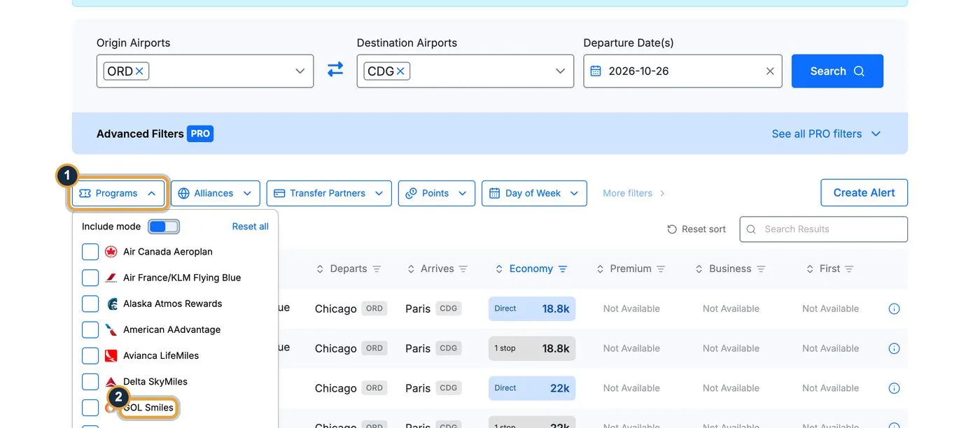Collapse the Programs filter dropdown

coord(118,194)
